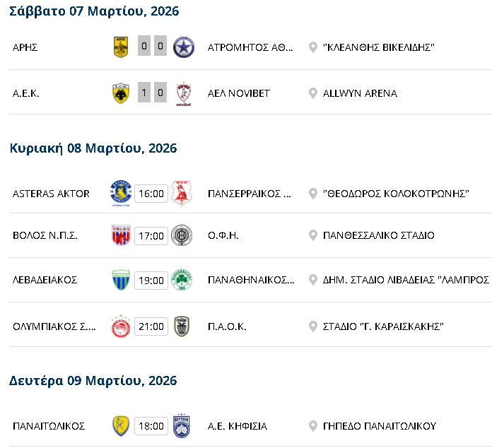Click the Olympiacos red crest
This screenshot has height=448, width=492.
tap(121, 326)
